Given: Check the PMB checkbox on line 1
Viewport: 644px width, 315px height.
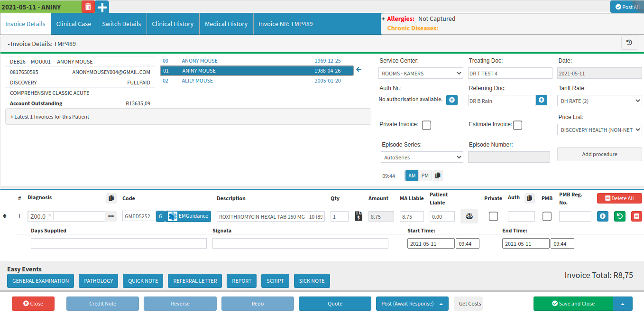Looking at the screenshot, I should [547, 216].
